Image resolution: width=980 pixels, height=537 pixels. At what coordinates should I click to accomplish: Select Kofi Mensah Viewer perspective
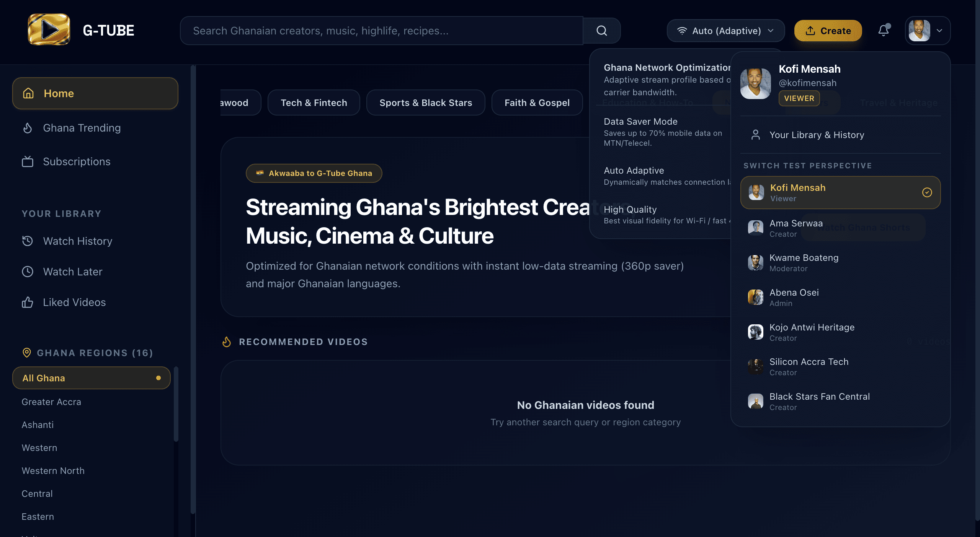(x=841, y=192)
